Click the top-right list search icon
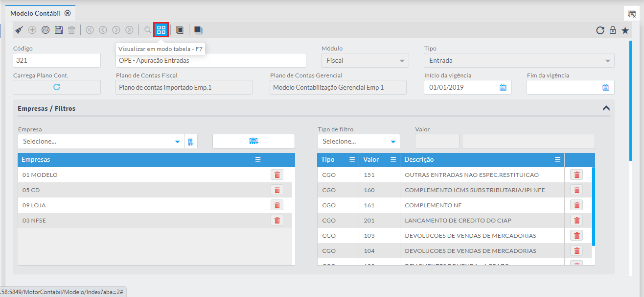644x297 pixels. [x=632, y=14]
